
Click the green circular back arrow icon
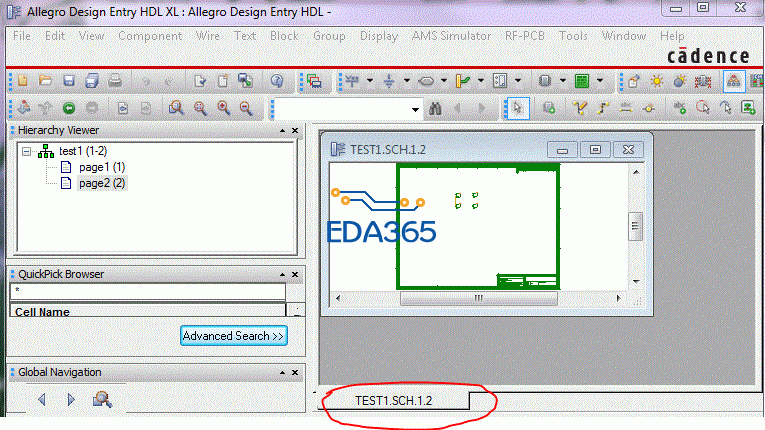pyautogui.click(x=69, y=108)
